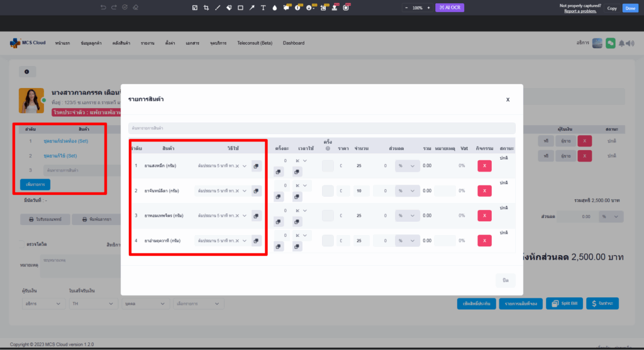
Task: Click the product search field in dialog
Action: pyautogui.click(x=321, y=128)
